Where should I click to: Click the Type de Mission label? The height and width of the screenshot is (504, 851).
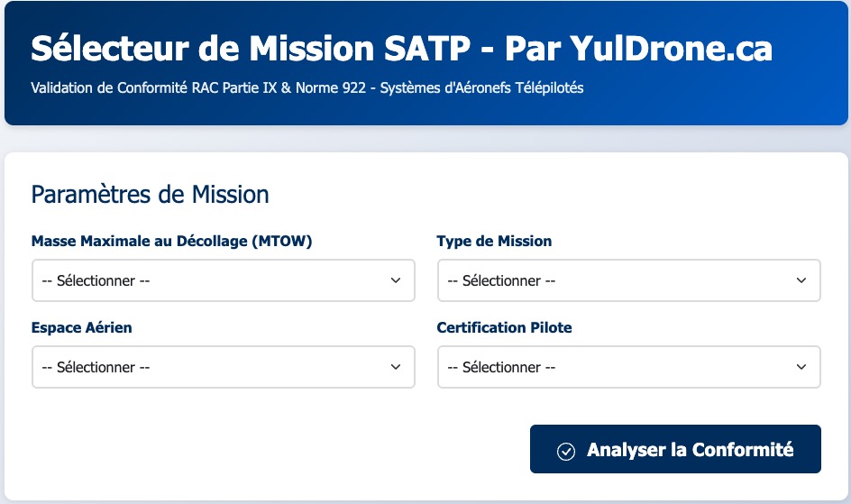click(494, 242)
